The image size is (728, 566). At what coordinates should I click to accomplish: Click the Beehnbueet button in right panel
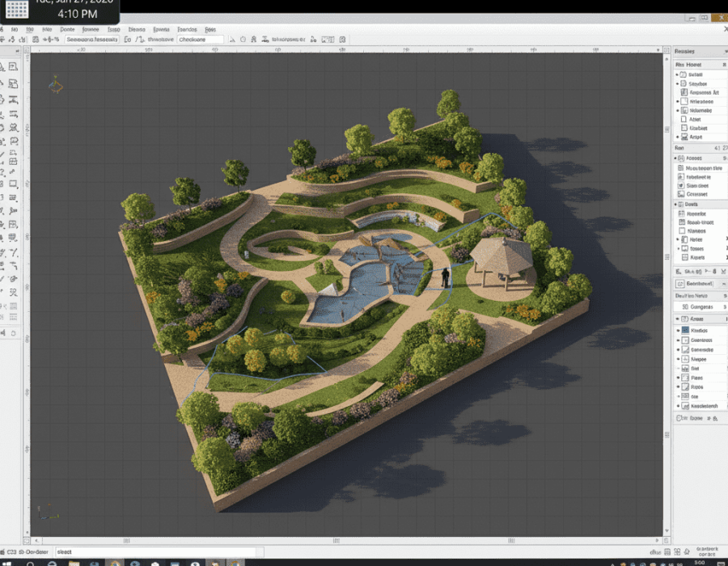[697, 284]
